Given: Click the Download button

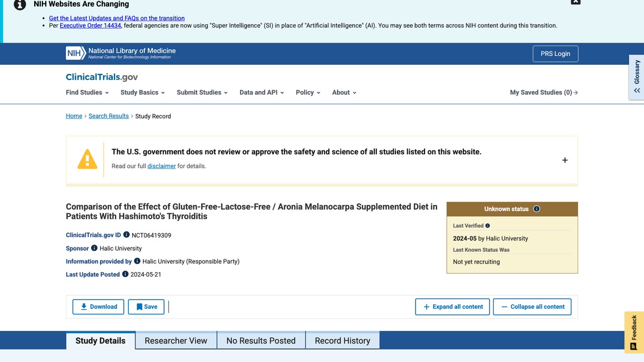Looking at the screenshot, I should click(x=99, y=307).
